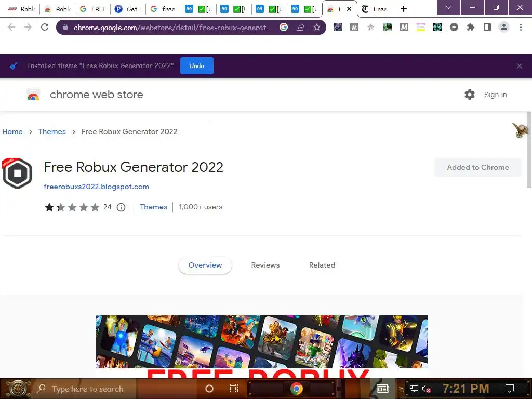
Task: Open a new browser tab
Action: tap(403, 9)
